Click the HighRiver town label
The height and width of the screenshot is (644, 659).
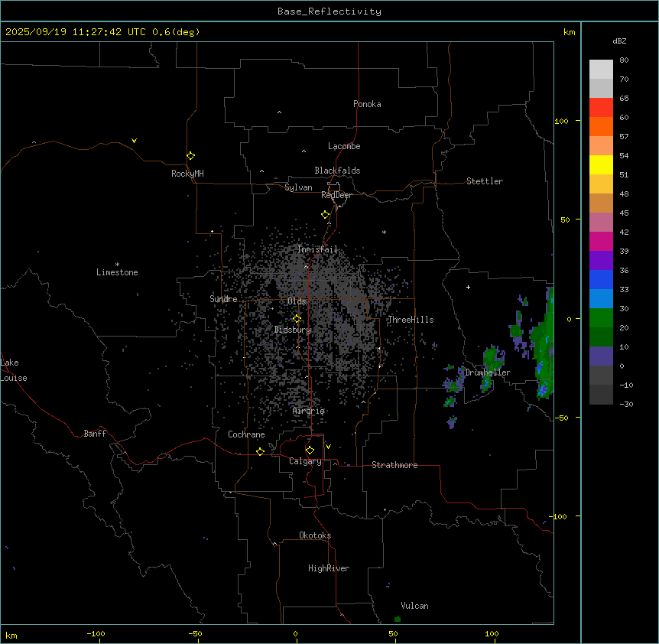329,568
